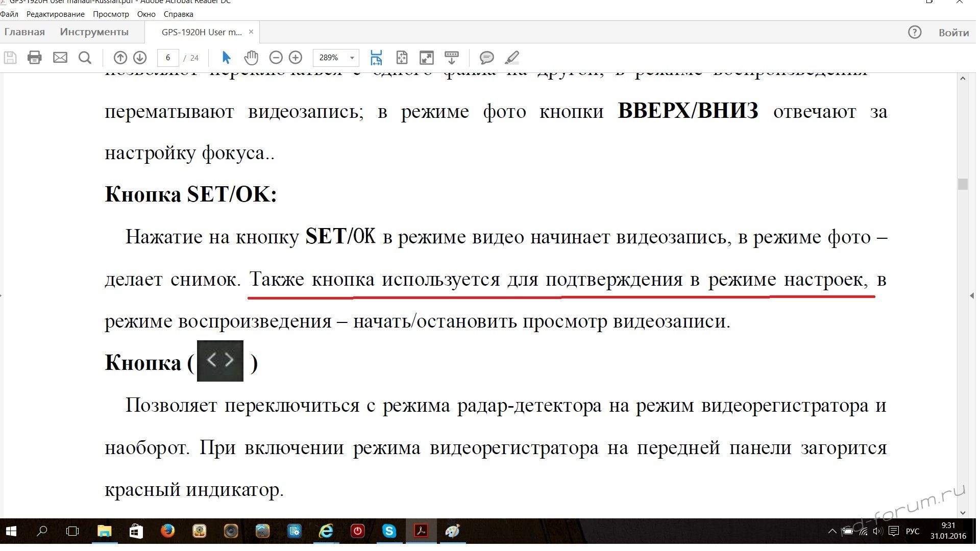Toggle full screen view mode

point(426,58)
